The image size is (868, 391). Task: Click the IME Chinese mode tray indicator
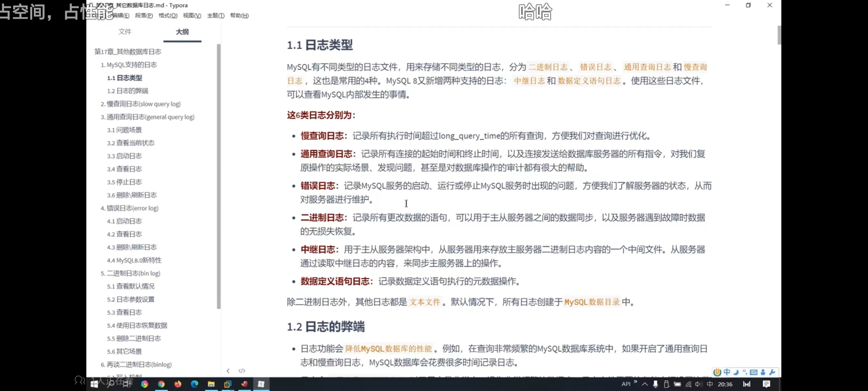(710, 384)
